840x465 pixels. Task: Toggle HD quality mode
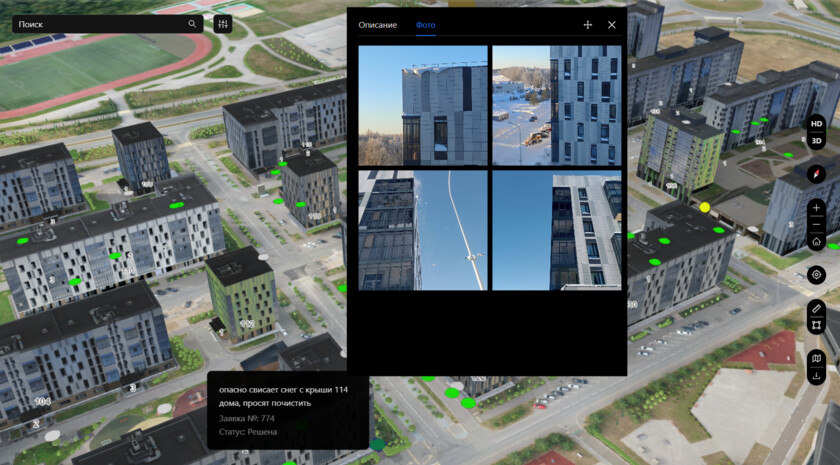(817, 124)
